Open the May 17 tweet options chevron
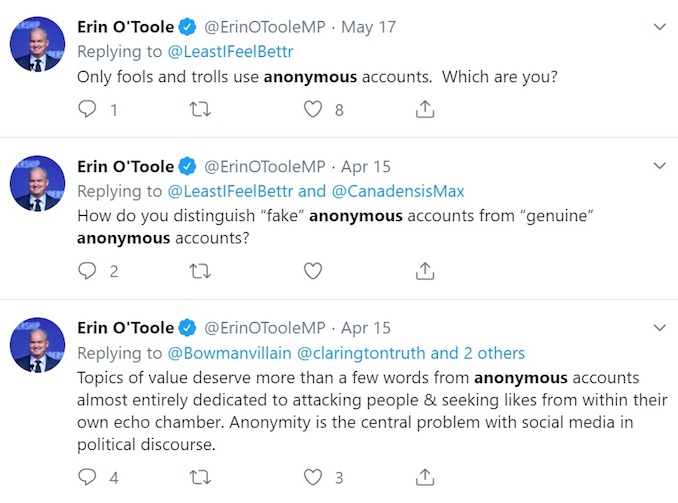Viewport: 678px width, 503px height. click(x=659, y=27)
